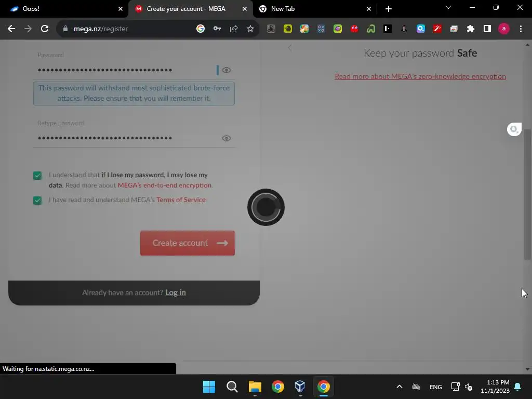Open the OneDrive cloud tray icon
The image size is (532, 399).
point(416,387)
